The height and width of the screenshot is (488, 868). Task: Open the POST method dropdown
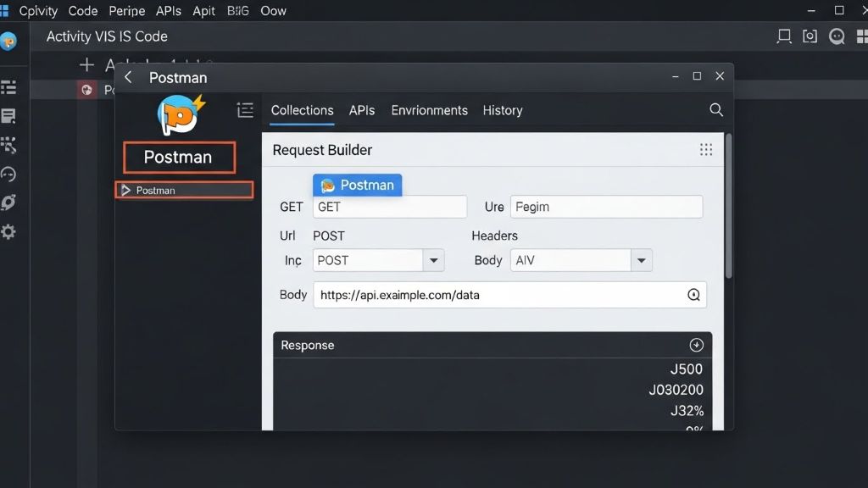(433, 260)
